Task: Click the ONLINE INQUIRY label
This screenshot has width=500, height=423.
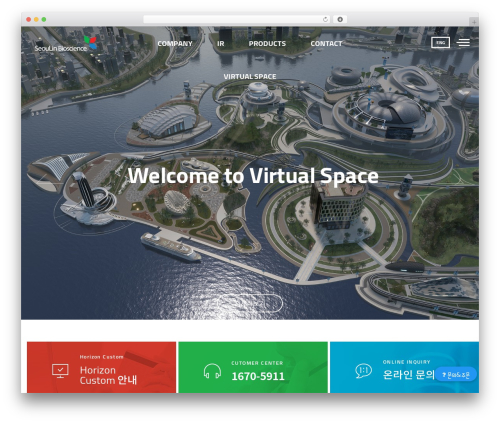Action: 406,362
